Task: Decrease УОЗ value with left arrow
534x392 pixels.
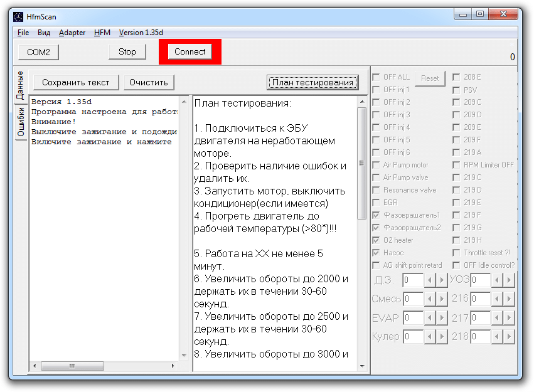Action: click(497, 280)
